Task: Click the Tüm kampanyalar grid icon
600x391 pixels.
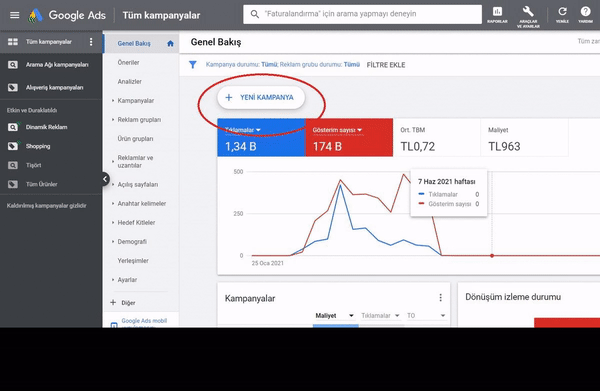Action: pos(13,42)
